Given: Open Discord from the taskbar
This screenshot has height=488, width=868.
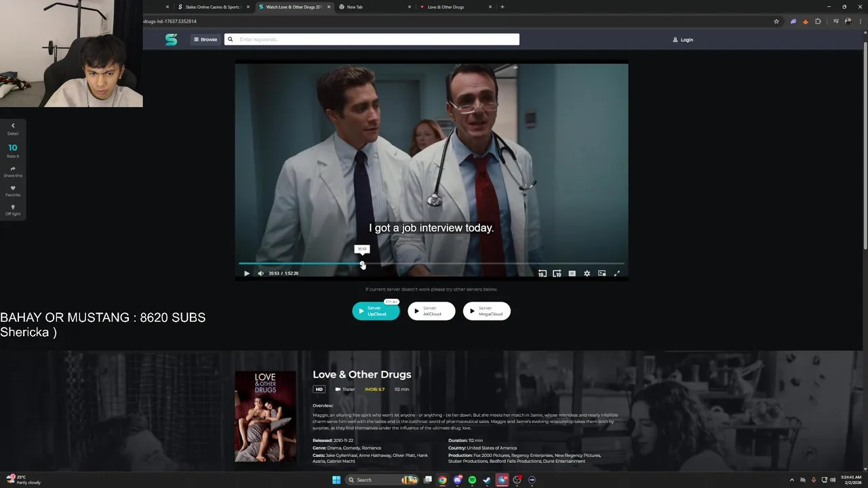Looking at the screenshot, I should [458, 480].
